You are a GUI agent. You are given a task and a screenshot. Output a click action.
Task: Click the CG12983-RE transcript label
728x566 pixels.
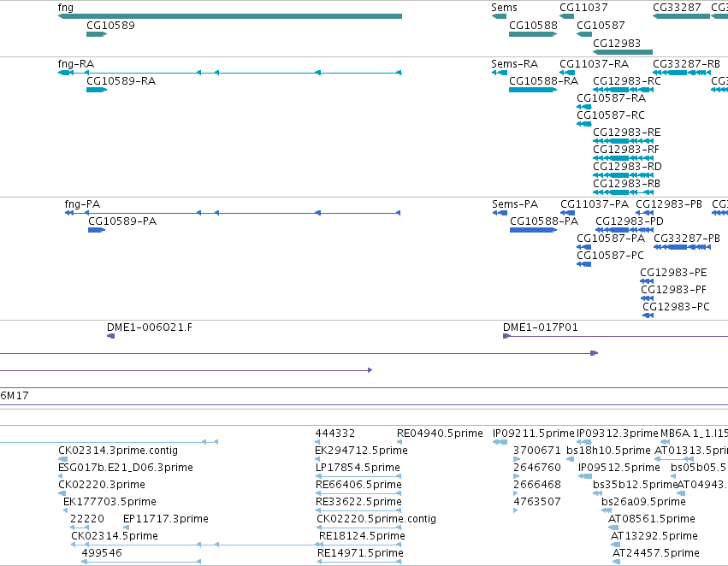point(627,133)
